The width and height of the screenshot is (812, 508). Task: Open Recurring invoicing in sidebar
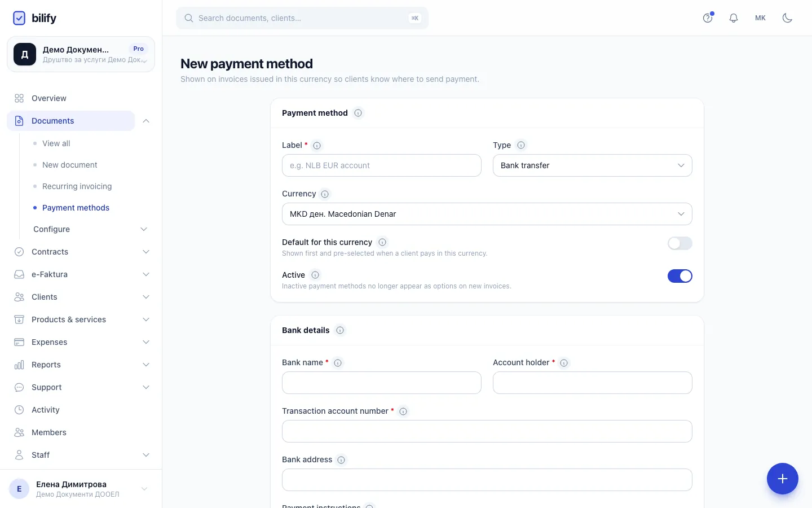coord(77,186)
